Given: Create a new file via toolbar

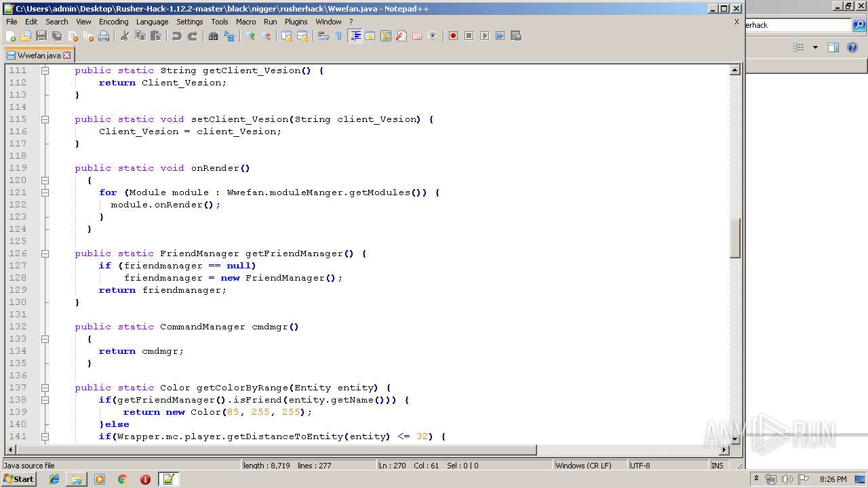Looking at the screenshot, I should (11, 36).
